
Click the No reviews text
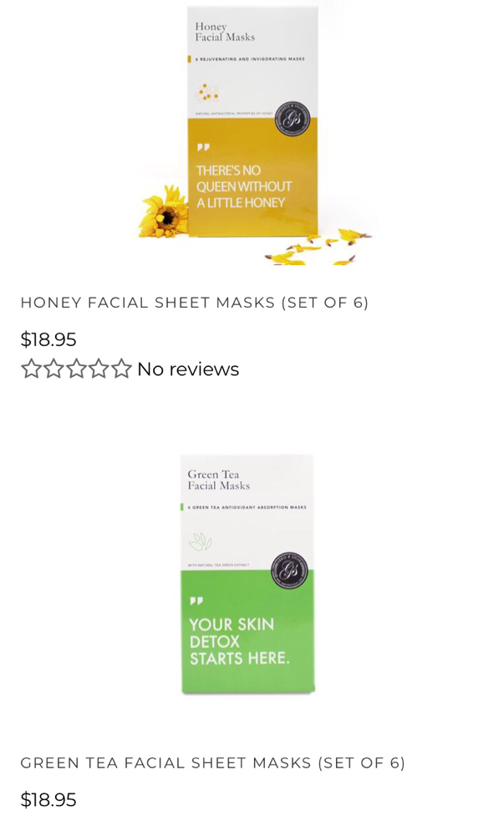(x=188, y=369)
